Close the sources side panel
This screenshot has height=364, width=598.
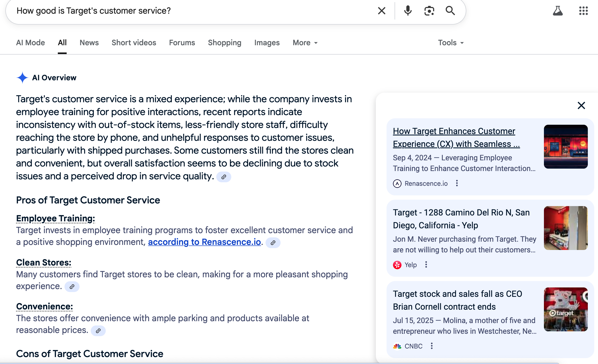pos(581,105)
